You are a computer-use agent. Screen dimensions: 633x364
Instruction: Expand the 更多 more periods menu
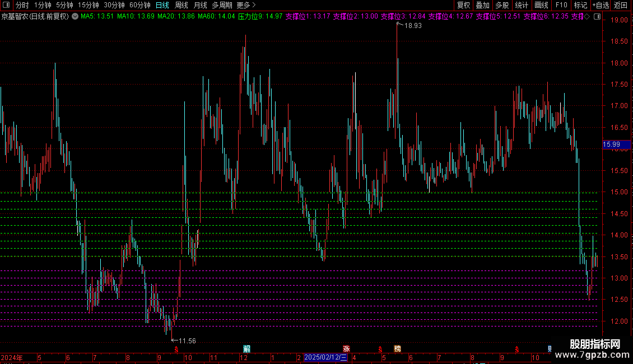point(246,5)
